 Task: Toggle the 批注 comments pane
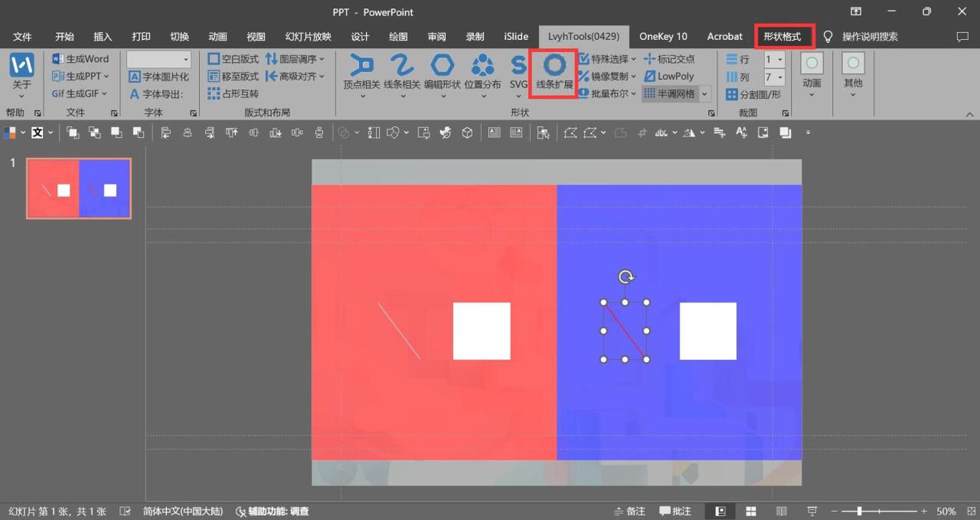[675, 511]
